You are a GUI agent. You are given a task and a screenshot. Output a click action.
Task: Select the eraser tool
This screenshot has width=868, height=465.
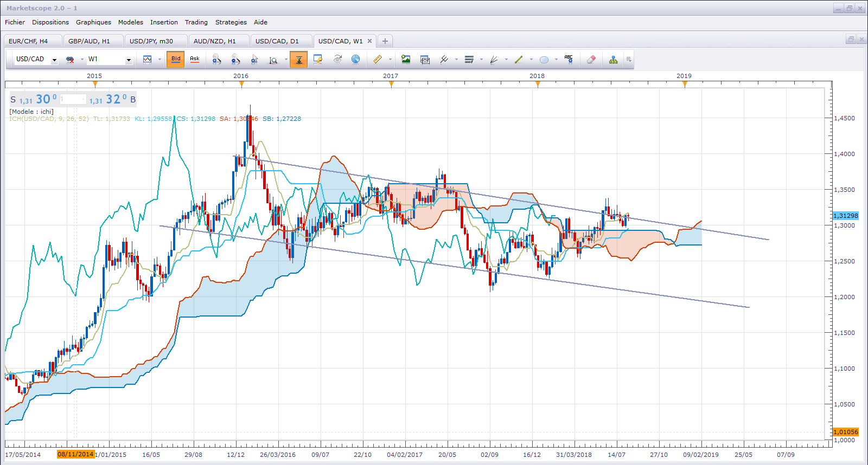[591, 60]
